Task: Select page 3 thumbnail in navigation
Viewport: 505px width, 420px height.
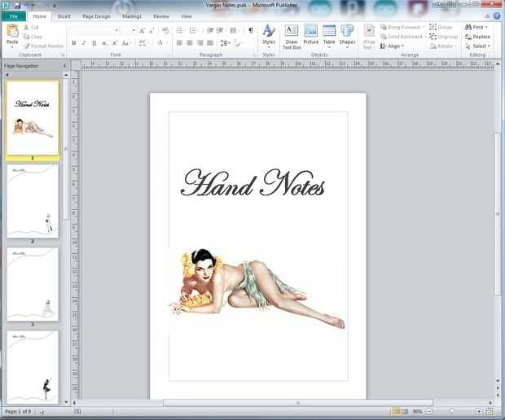Action: (x=33, y=284)
